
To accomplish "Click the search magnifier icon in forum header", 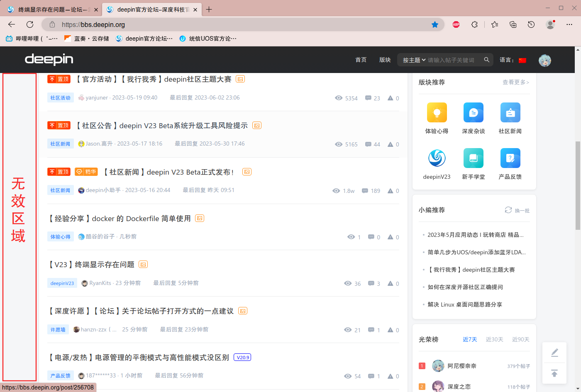I will (487, 60).
